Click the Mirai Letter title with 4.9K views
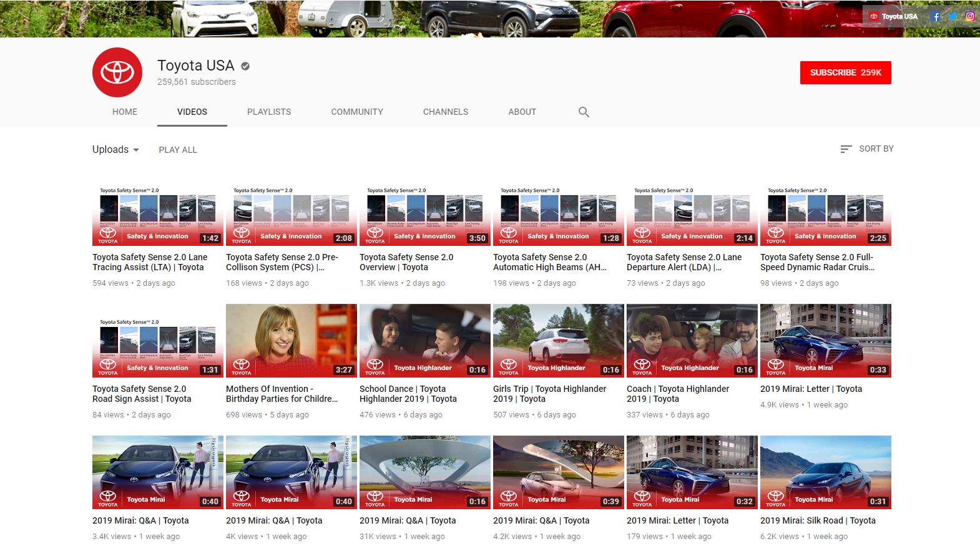Viewport: 980px width, 551px height. point(811,389)
